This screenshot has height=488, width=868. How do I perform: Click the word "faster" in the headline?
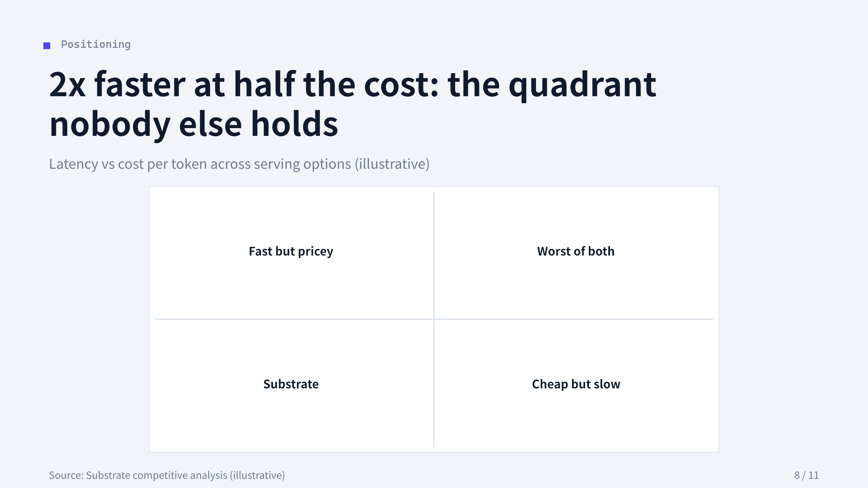140,85
